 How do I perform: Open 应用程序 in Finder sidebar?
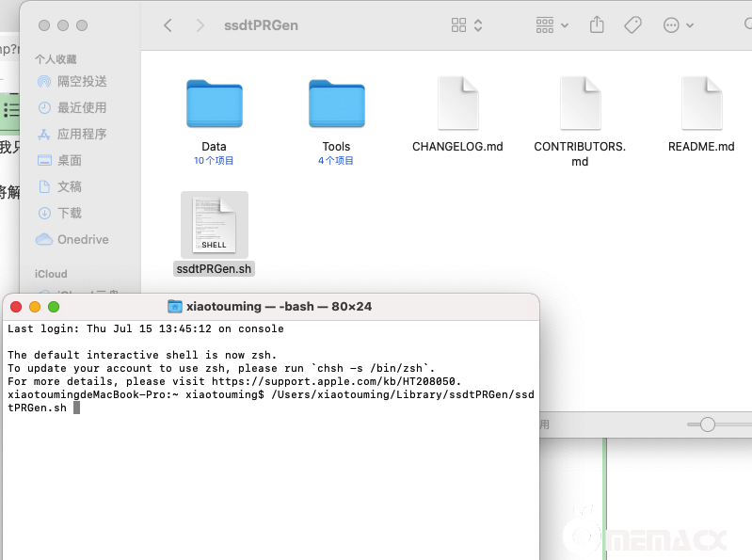(x=82, y=135)
